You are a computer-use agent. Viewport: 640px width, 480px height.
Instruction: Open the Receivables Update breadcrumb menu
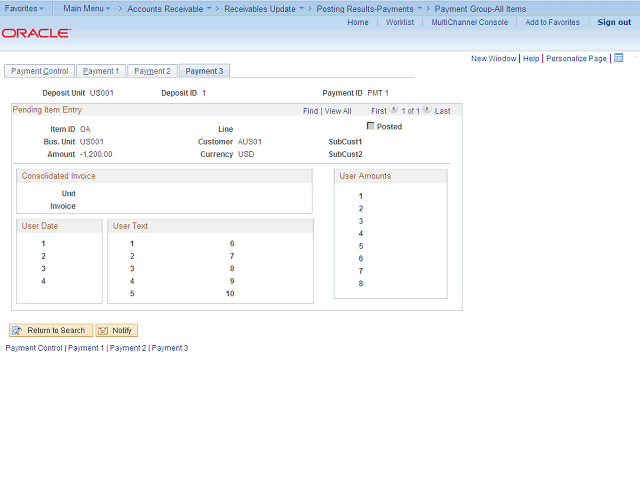click(264, 8)
